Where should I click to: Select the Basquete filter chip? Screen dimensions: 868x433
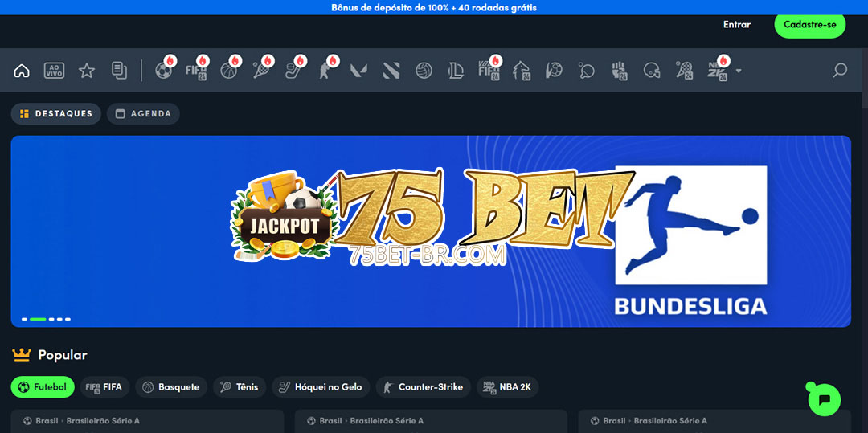point(171,387)
